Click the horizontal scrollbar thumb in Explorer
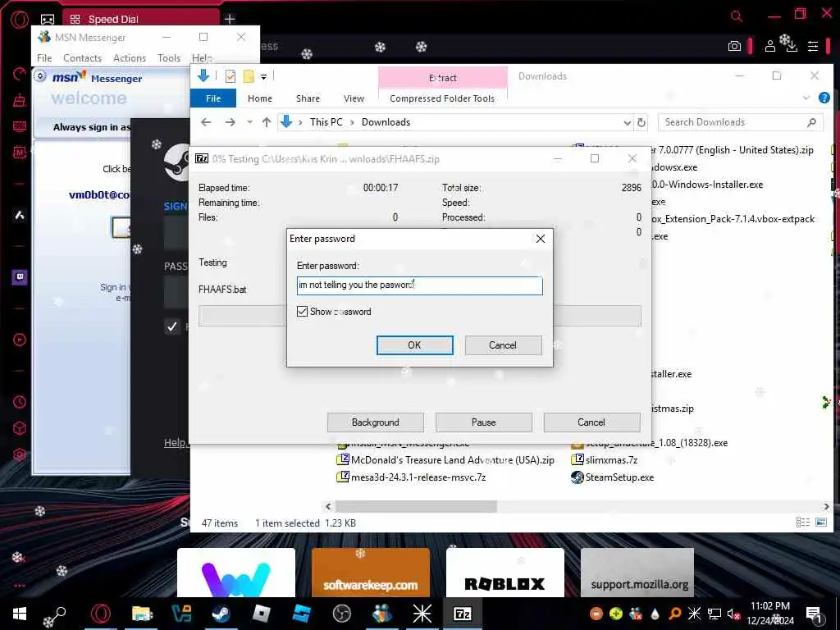 pyautogui.click(x=416, y=506)
